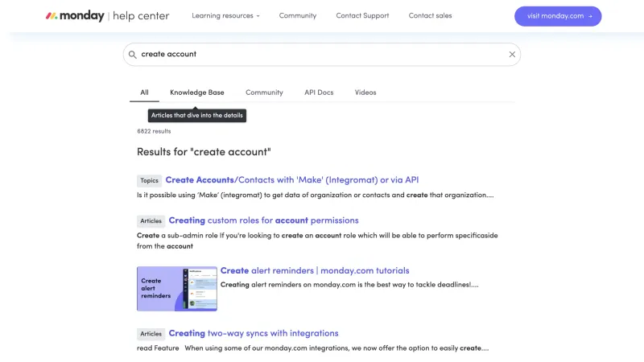Click the monday help center logo
The height and width of the screenshot is (362, 644).
107,16
